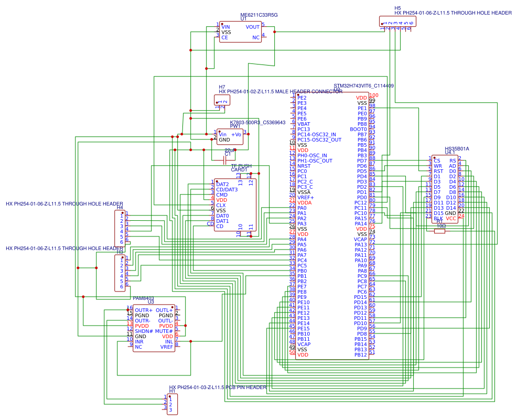The image size is (518, 420).
Task: Click the OUTL- pin label
Action: tap(166, 320)
